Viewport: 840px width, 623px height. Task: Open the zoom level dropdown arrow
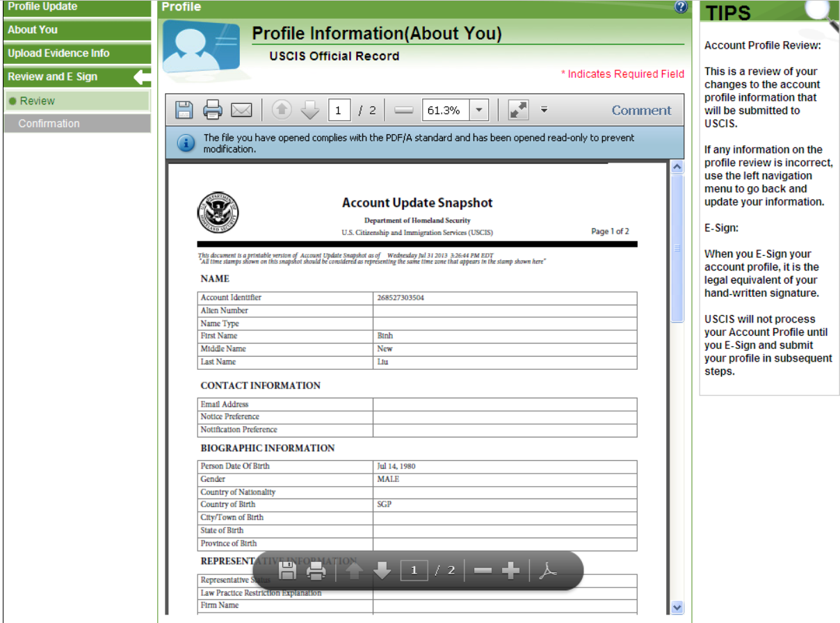[x=479, y=110]
